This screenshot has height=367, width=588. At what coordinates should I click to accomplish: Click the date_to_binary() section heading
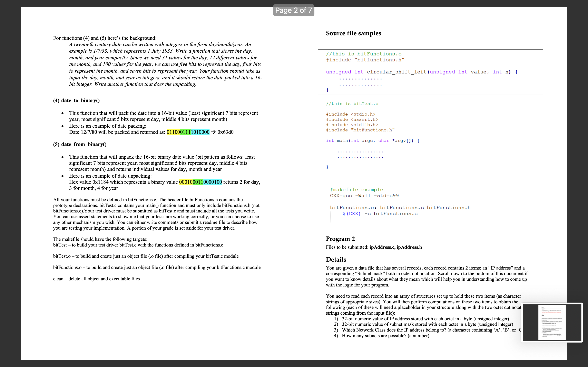pyautogui.click(x=76, y=101)
